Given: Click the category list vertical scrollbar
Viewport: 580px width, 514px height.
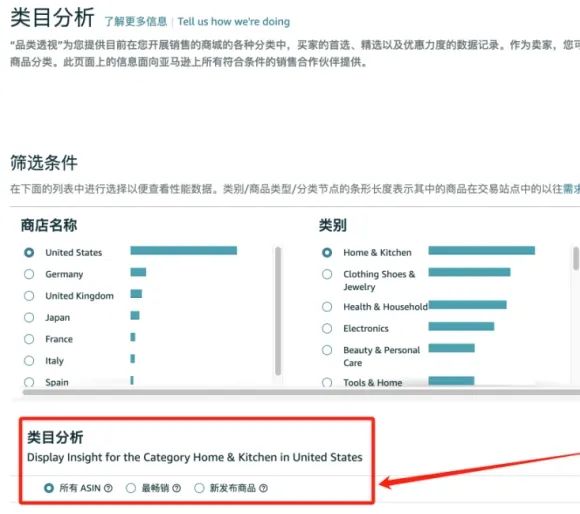Looking at the screenshot, I should (576, 258).
